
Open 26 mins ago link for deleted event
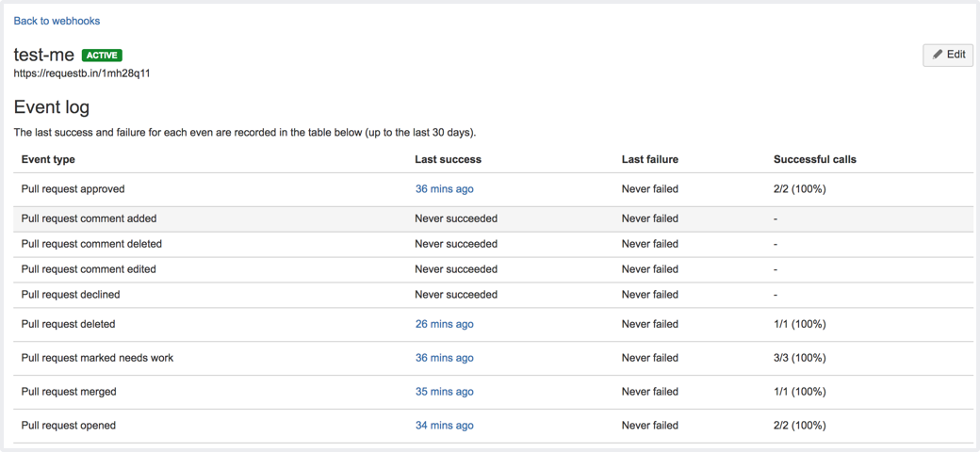445,324
